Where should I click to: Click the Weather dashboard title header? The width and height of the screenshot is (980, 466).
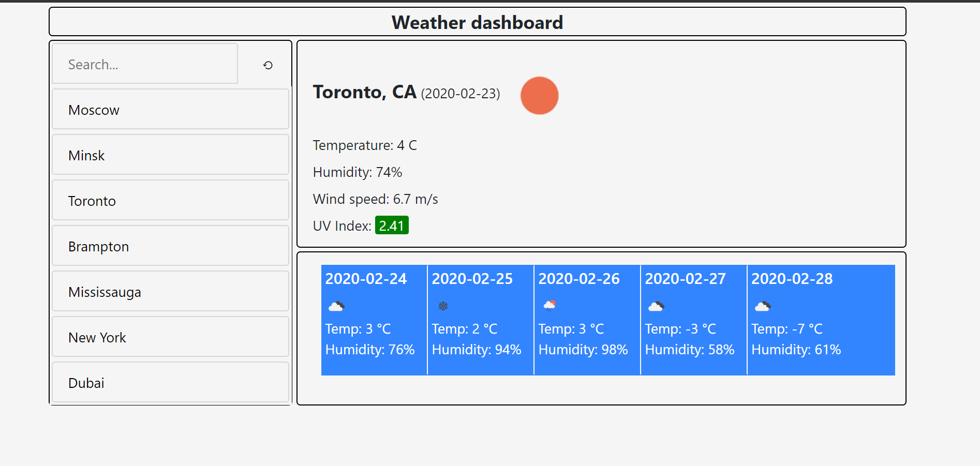pos(477,22)
